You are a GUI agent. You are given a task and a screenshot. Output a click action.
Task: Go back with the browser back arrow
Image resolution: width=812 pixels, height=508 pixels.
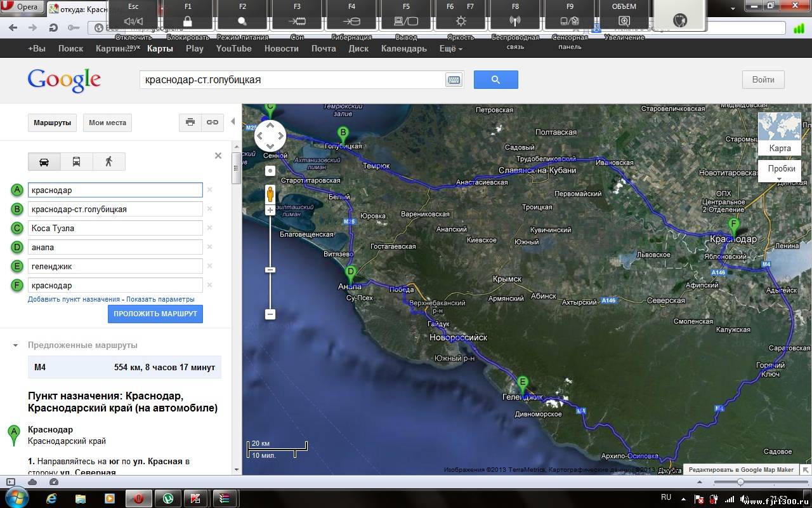click(14, 28)
